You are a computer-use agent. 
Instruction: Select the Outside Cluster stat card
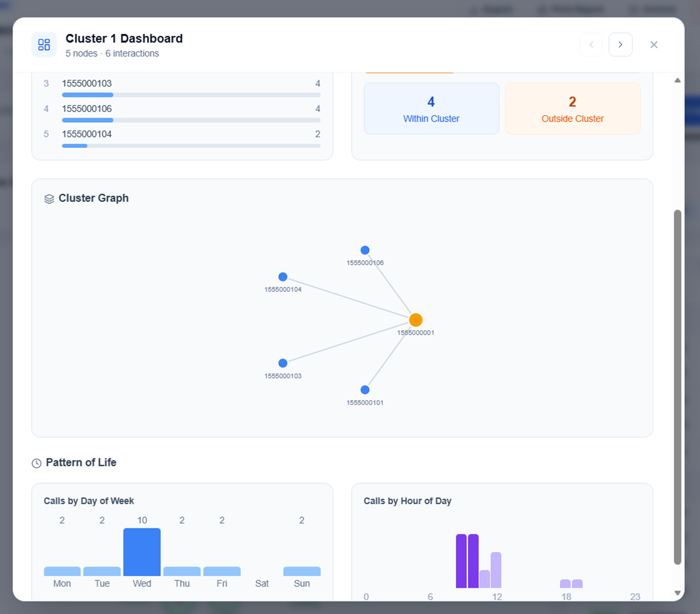tap(572, 108)
